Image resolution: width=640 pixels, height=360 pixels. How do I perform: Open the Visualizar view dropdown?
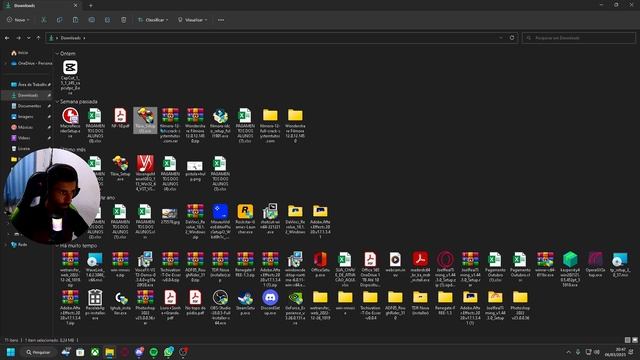pyautogui.click(x=193, y=20)
